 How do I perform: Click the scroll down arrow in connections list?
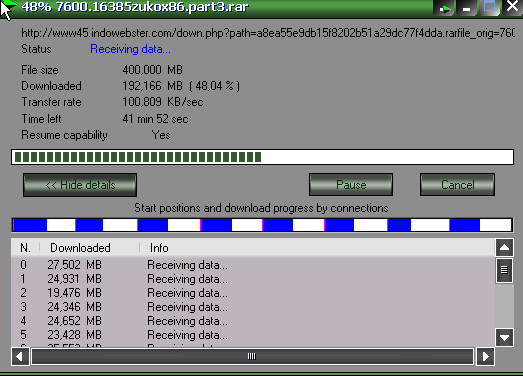[504, 338]
